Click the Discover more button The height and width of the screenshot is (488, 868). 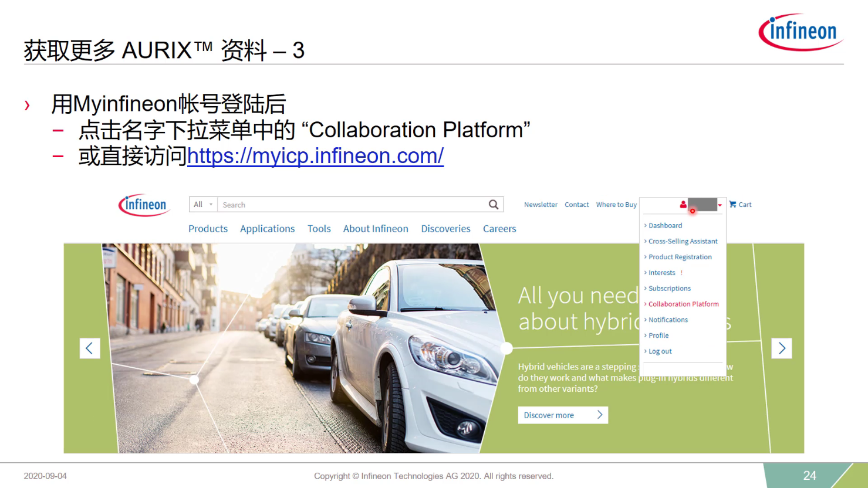pyautogui.click(x=562, y=415)
